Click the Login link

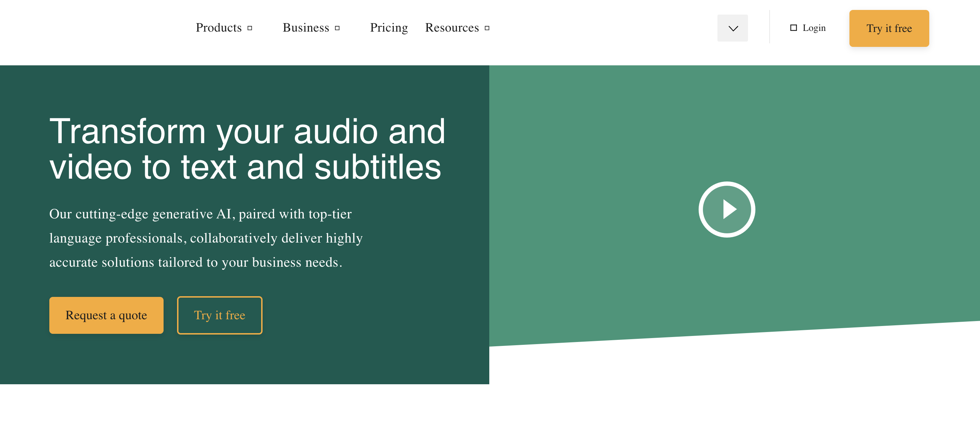pos(814,28)
